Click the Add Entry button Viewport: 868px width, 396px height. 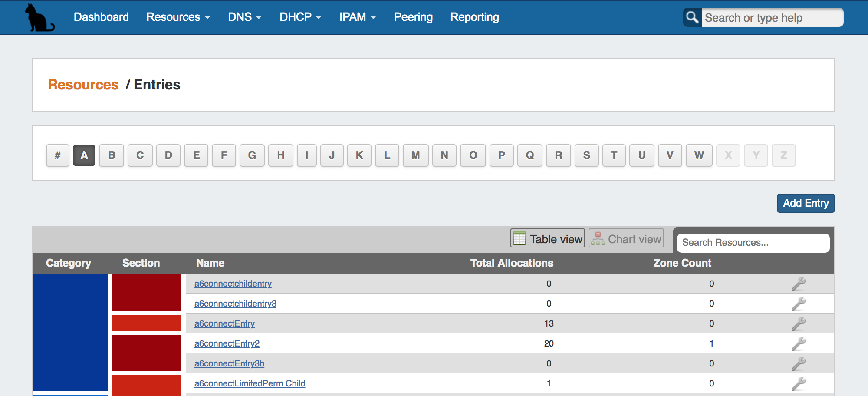point(806,203)
